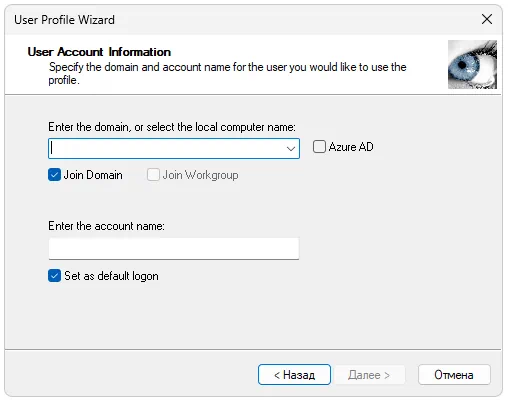Click the Назад back button
This screenshot has height=401, width=508.
[294, 375]
